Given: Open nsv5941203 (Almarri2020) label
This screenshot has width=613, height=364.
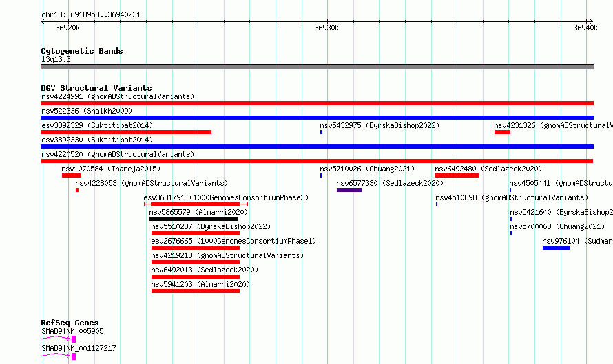Looking at the screenshot, I should (x=200, y=284).
